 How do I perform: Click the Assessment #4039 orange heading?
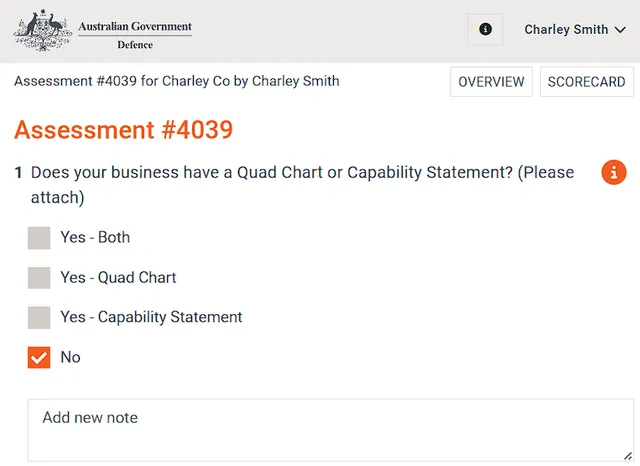click(x=123, y=130)
